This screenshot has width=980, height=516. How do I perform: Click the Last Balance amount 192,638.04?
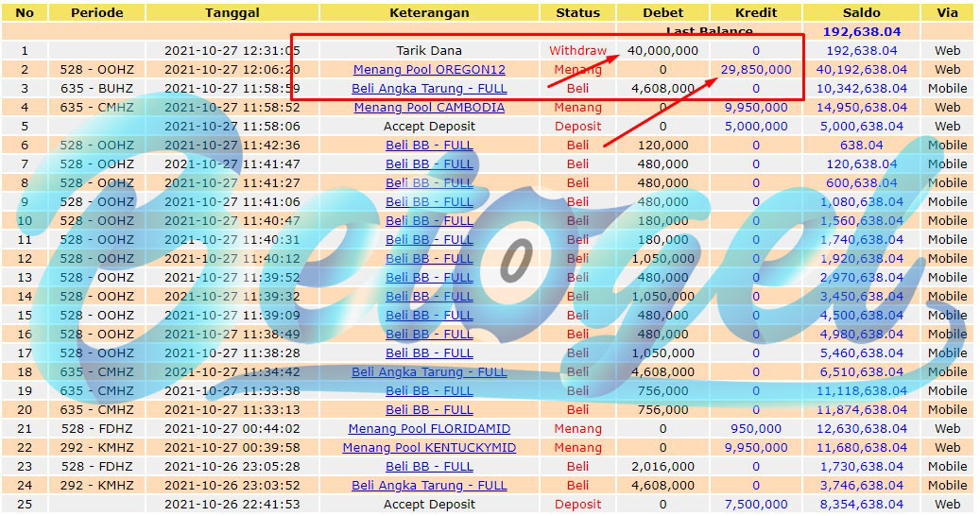pos(862,32)
